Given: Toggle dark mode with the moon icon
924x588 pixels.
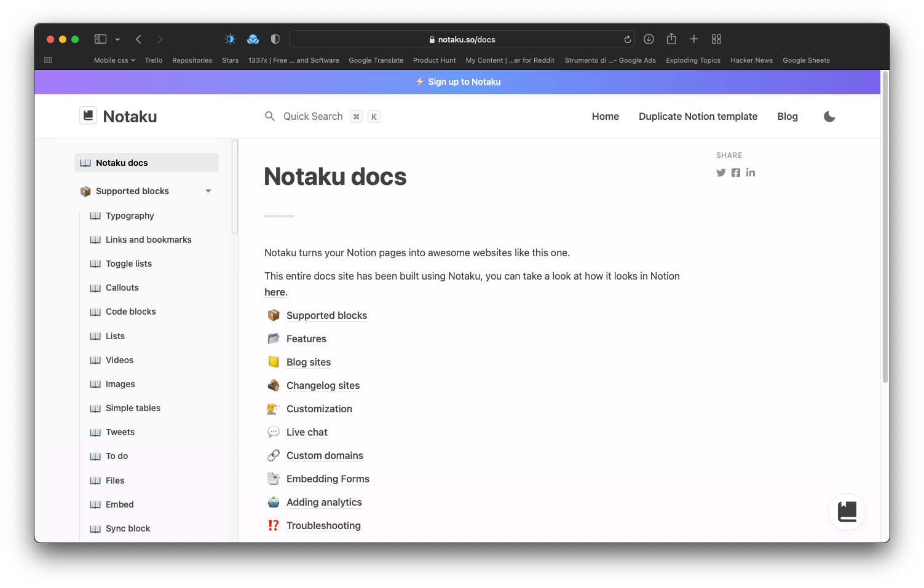Looking at the screenshot, I should pos(829,116).
